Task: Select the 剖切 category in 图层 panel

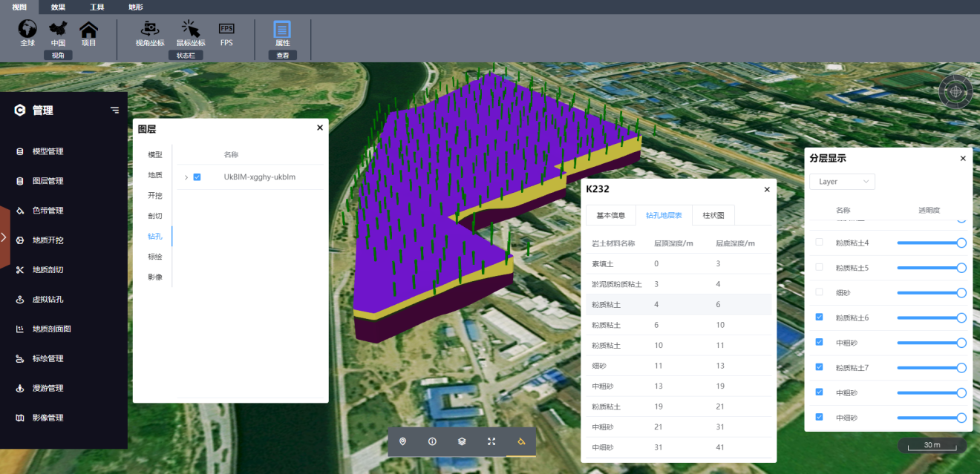Action: pos(154,216)
